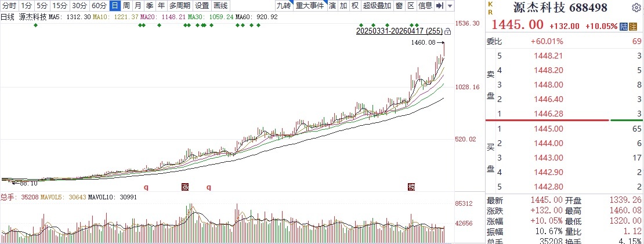
Task: Click the first q marker below chart
Action: click(146, 187)
